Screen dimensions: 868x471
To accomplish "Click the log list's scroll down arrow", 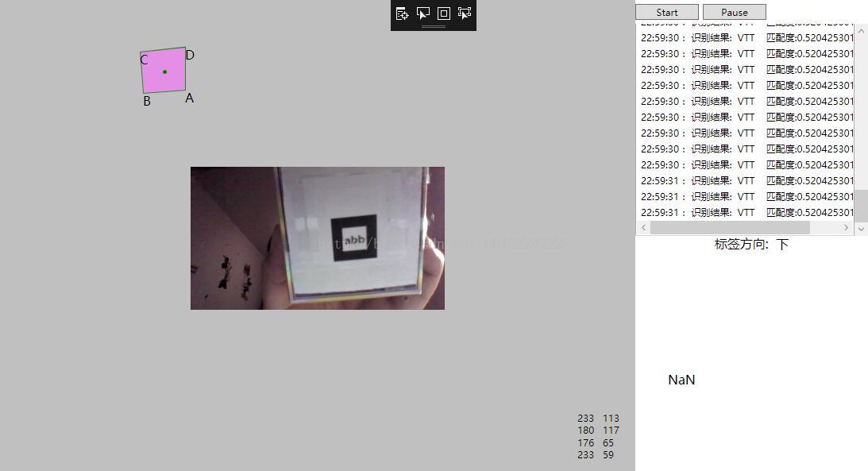I will click(862, 228).
